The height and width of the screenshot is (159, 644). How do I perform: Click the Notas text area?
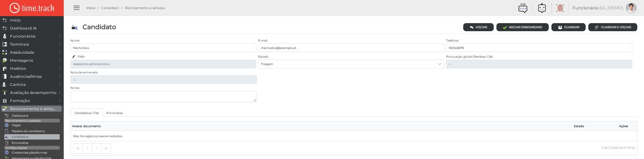tap(164, 97)
